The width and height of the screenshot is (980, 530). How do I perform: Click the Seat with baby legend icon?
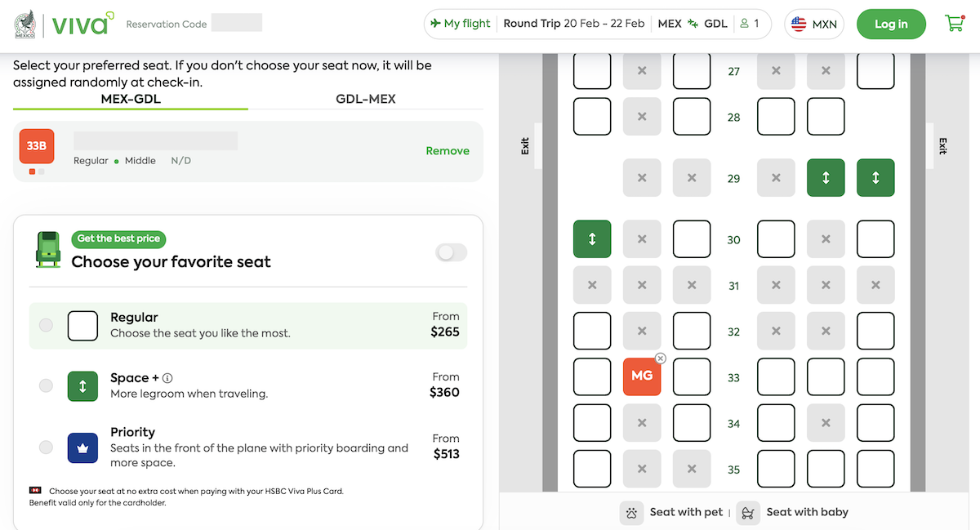747,512
